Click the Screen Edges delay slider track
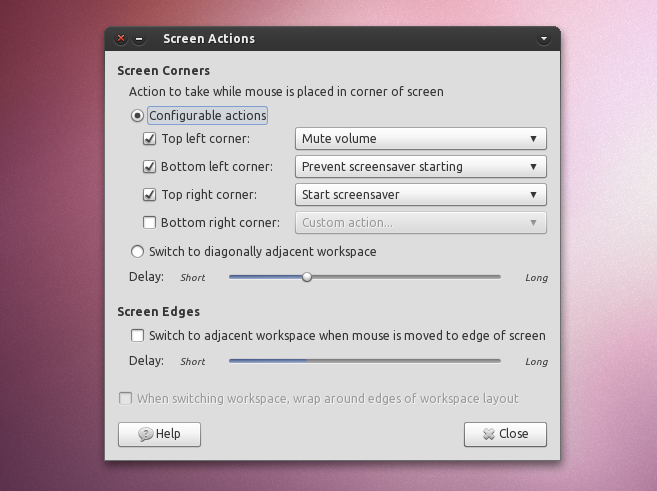Screen dimensions: 657x491 [x=365, y=361]
